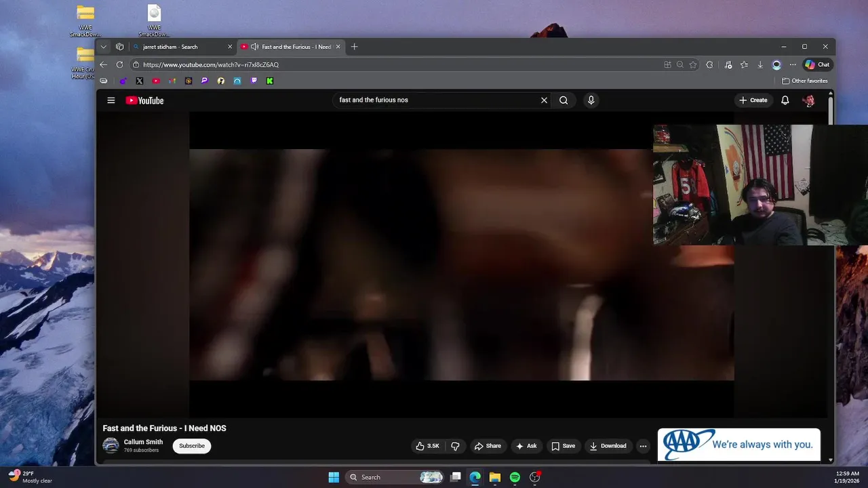Click the taskbar Search box
868x488 pixels.
click(x=395, y=477)
